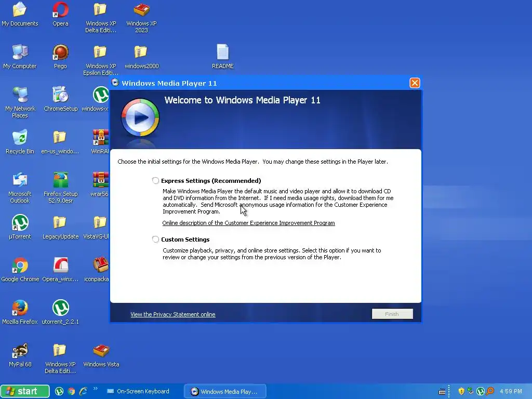
Task: Select en-us_windo... folder icon
Action: pos(60,142)
